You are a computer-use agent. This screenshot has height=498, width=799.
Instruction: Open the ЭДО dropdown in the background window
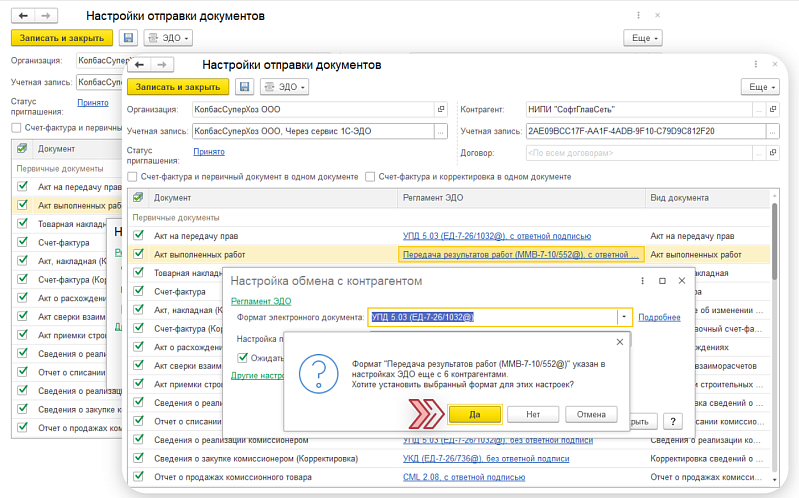pyautogui.click(x=168, y=38)
